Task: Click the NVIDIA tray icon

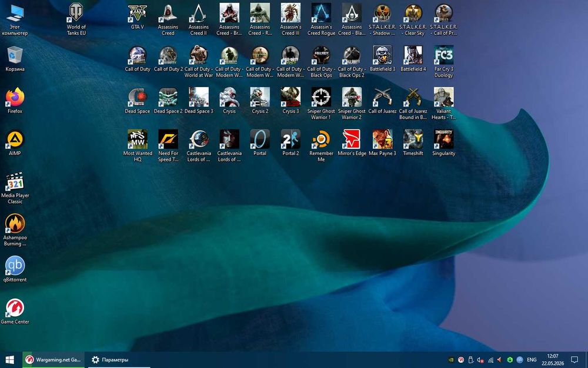Action: (x=452, y=360)
